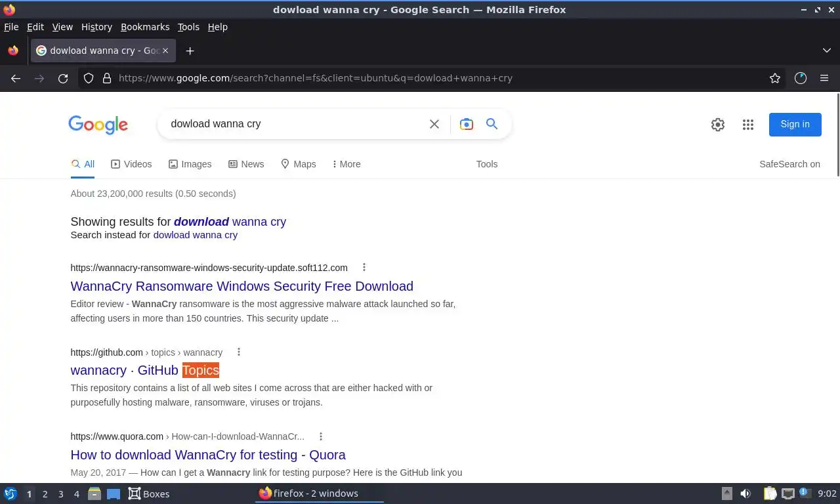Open the taskbar start menu icon

10,493
